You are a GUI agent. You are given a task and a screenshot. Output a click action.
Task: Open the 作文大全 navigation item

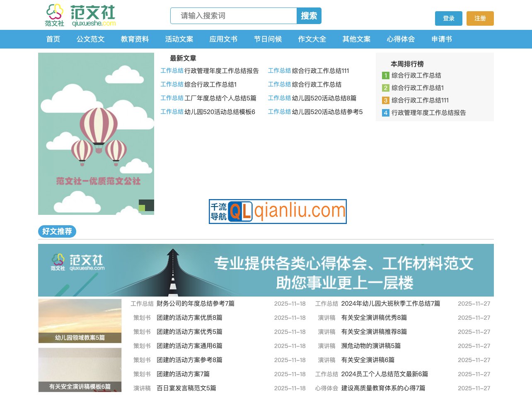pyautogui.click(x=312, y=39)
